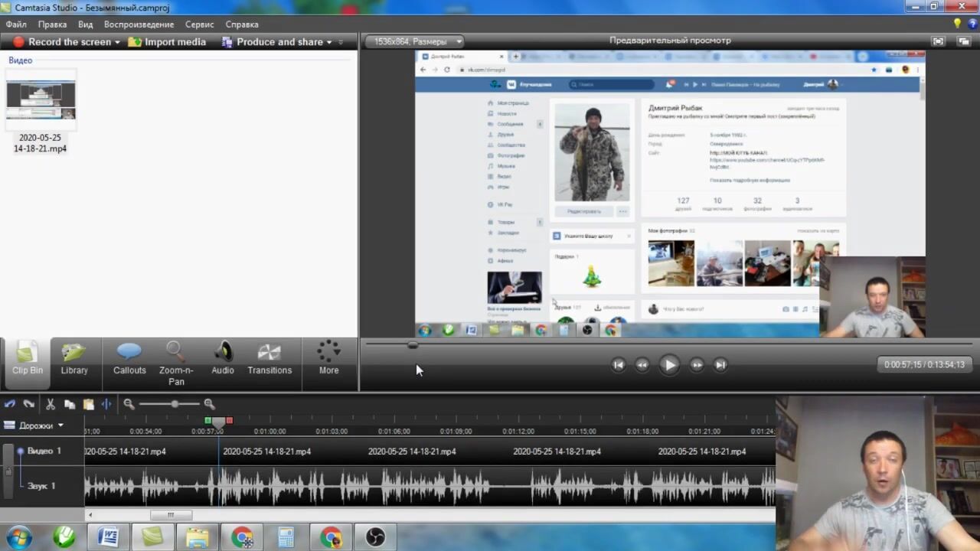Copy selection with the timeline copy icon
The width and height of the screenshot is (980, 551).
[x=70, y=404]
